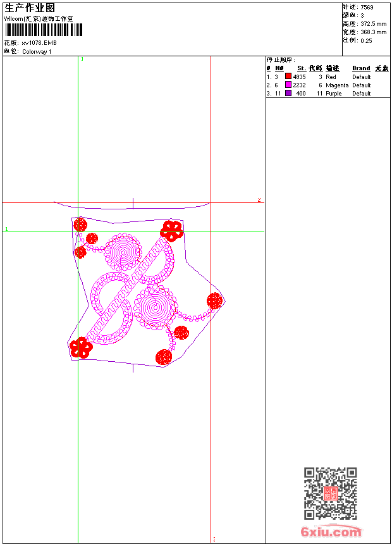Select the title 生产作业图

[30, 8]
